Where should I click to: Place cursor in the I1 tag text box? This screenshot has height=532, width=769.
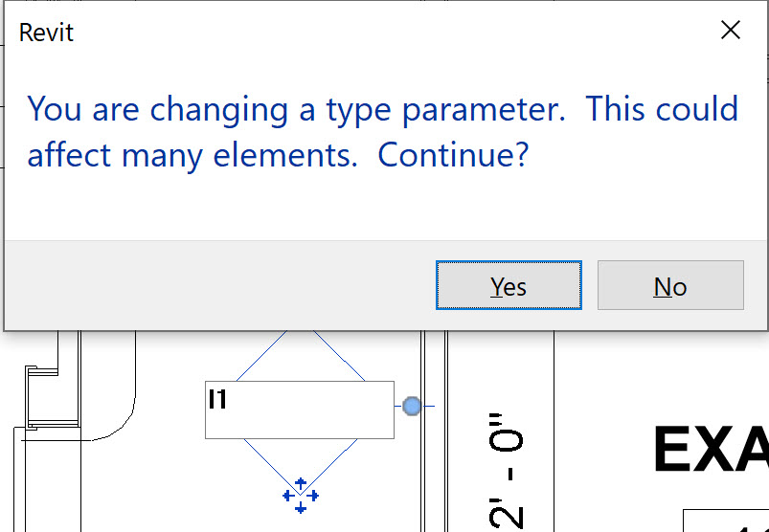(x=299, y=410)
